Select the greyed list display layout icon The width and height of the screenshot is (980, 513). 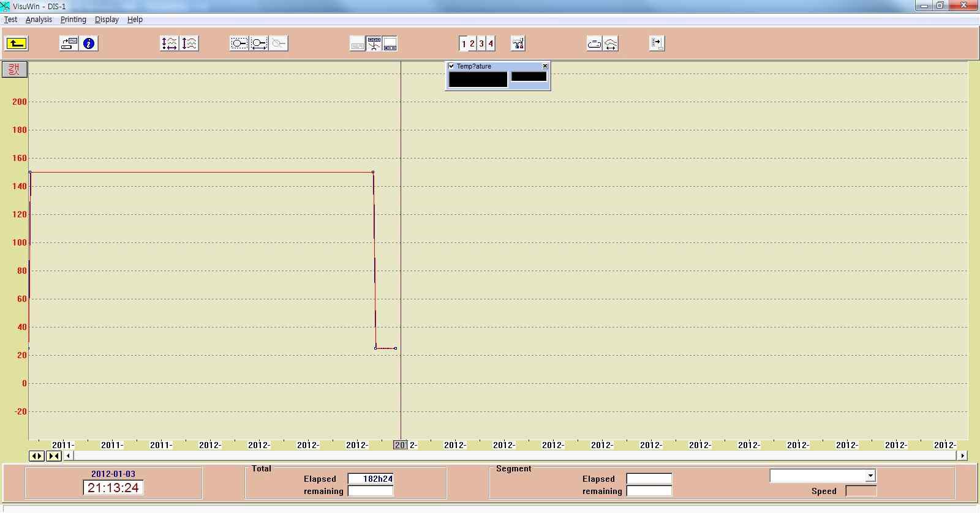point(358,43)
